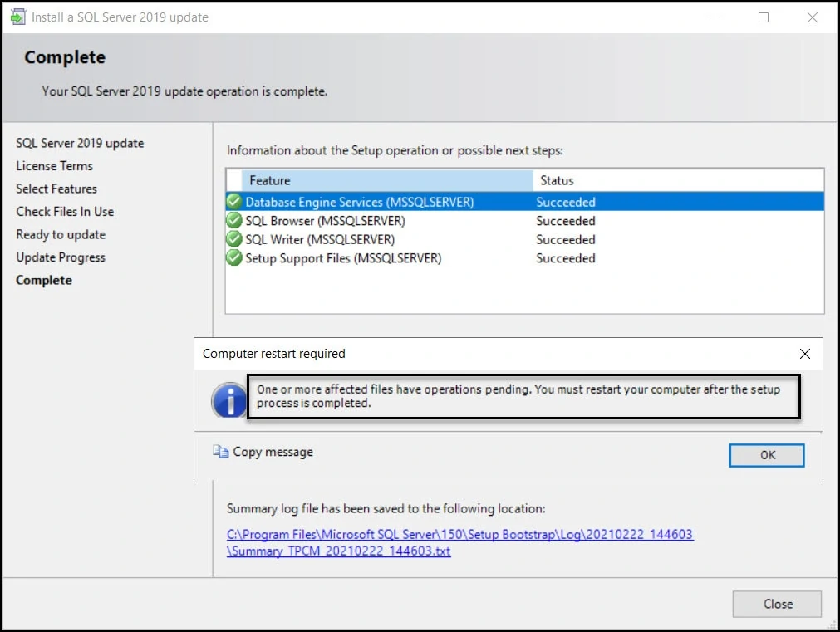The width and height of the screenshot is (840, 632).
Task: Click Succeeded status for SQL Writer
Action: pyautogui.click(x=566, y=239)
